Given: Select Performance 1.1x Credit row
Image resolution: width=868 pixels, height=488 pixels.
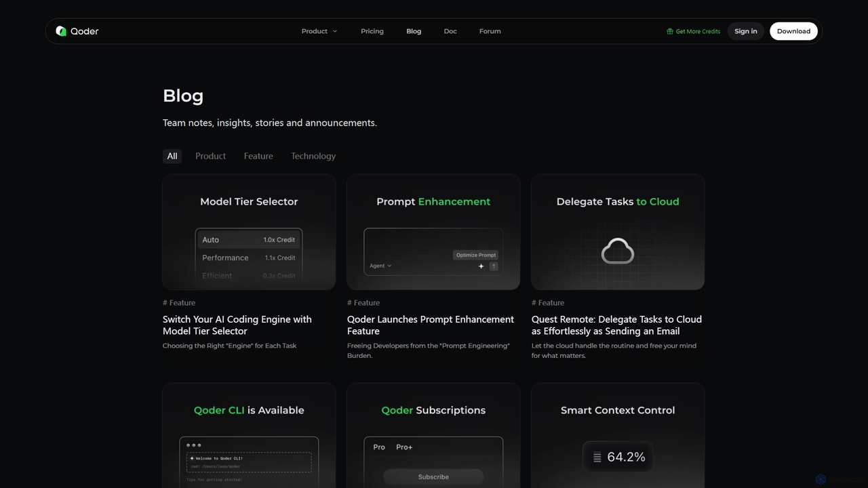Looking at the screenshot, I should tap(249, 258).
